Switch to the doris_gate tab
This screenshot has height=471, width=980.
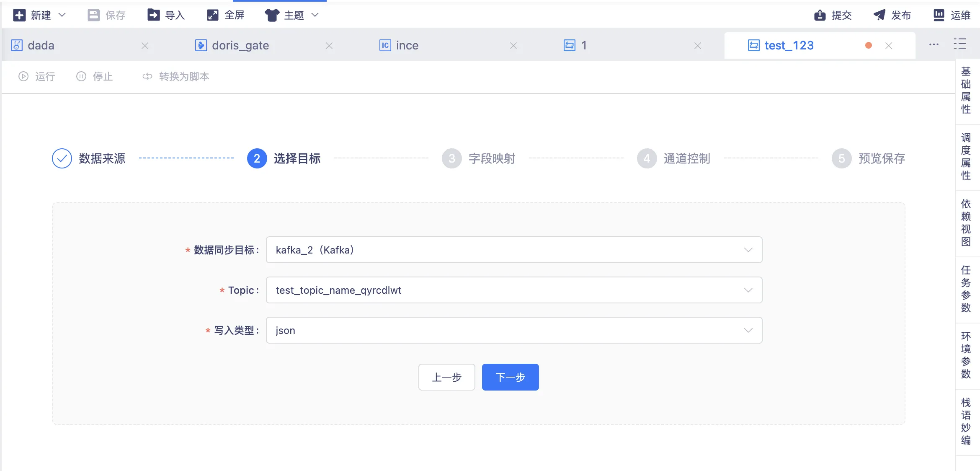tap(240, 45)
